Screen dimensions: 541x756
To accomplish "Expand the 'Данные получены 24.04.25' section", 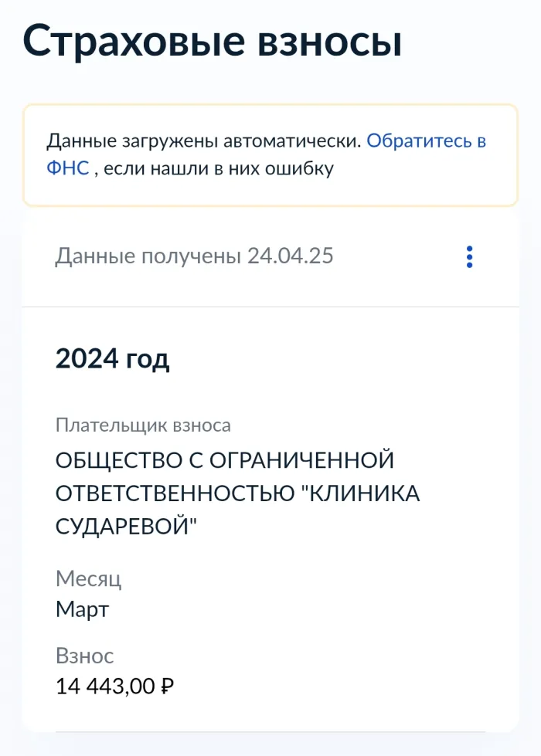I will (195, 256).
